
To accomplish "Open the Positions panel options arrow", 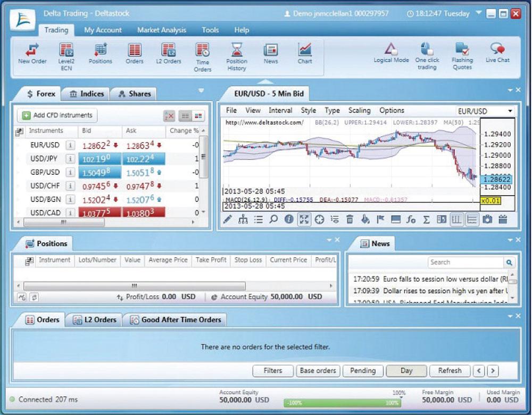I will pyautogui.click(x=329, y=240).
